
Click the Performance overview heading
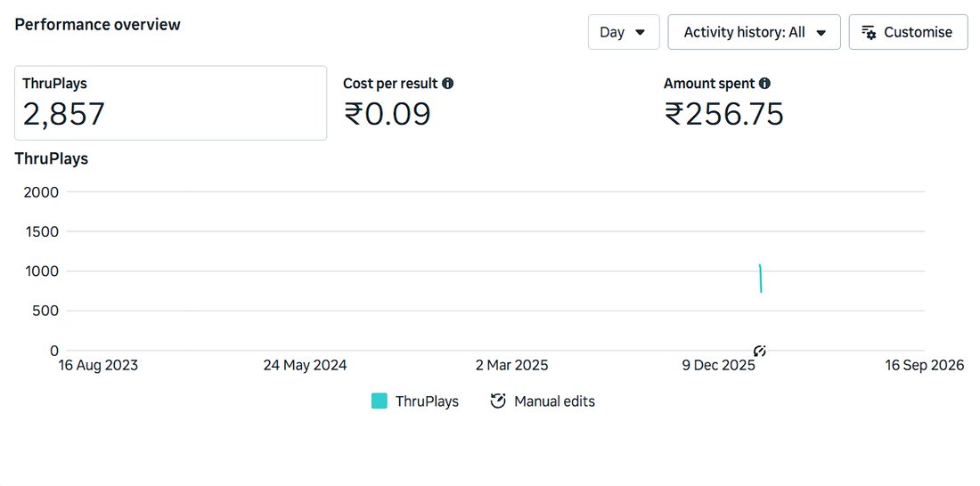click(x=97, y=24)
